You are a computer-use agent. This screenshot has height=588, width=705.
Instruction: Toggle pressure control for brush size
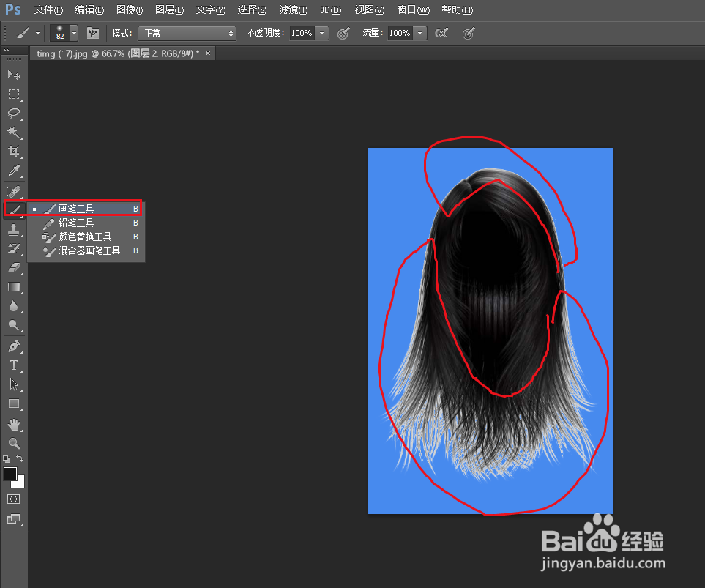click(x=469, y=33)
